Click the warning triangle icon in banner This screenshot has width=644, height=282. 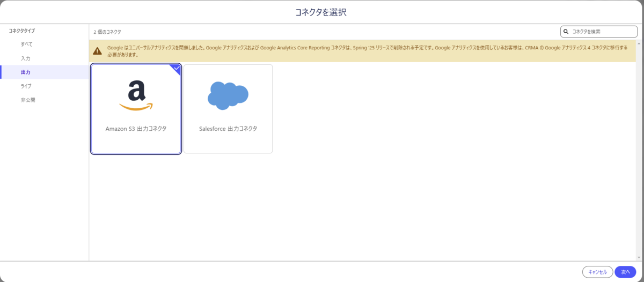97,51
